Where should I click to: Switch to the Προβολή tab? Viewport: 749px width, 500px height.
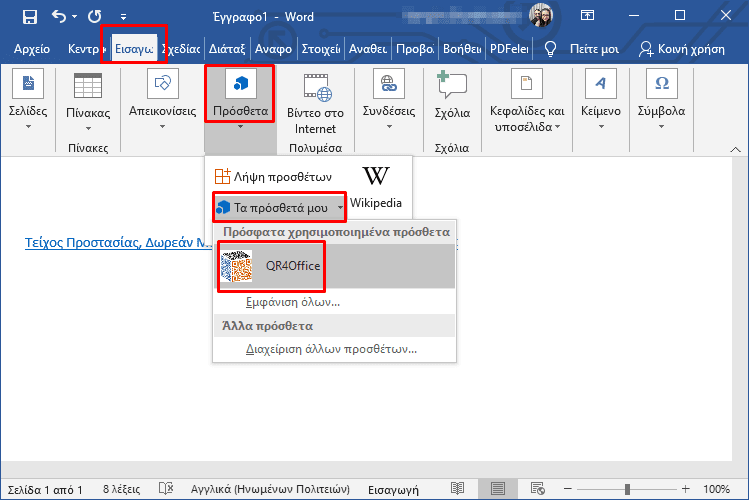pyautogui.click(x=415, y=49)
